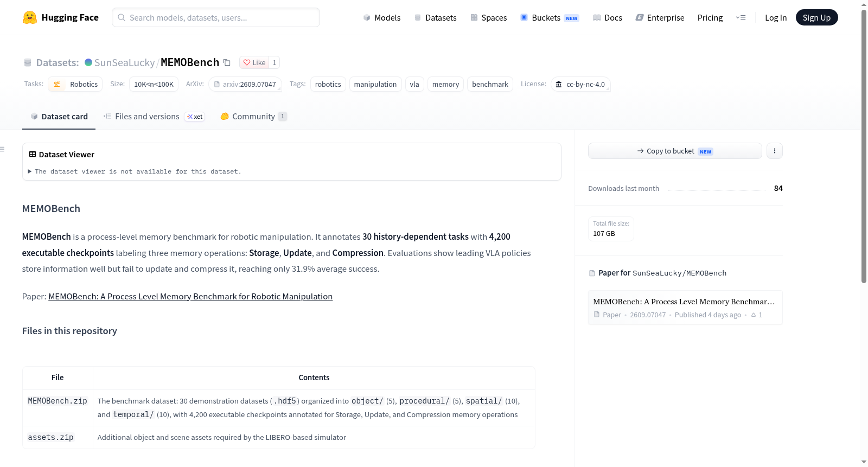Go to Spaces
Viewport: 868px width, 467px height.
pos(488,17)
